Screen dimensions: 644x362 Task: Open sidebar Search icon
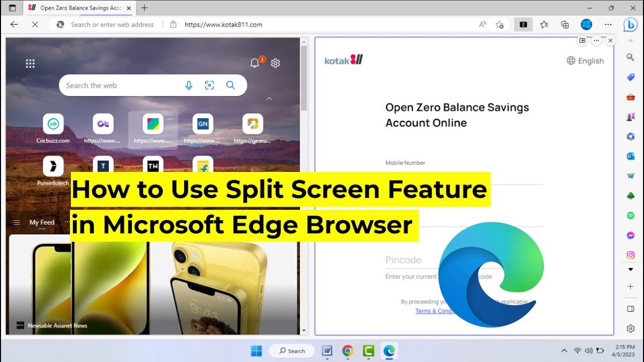pos(630,57)
